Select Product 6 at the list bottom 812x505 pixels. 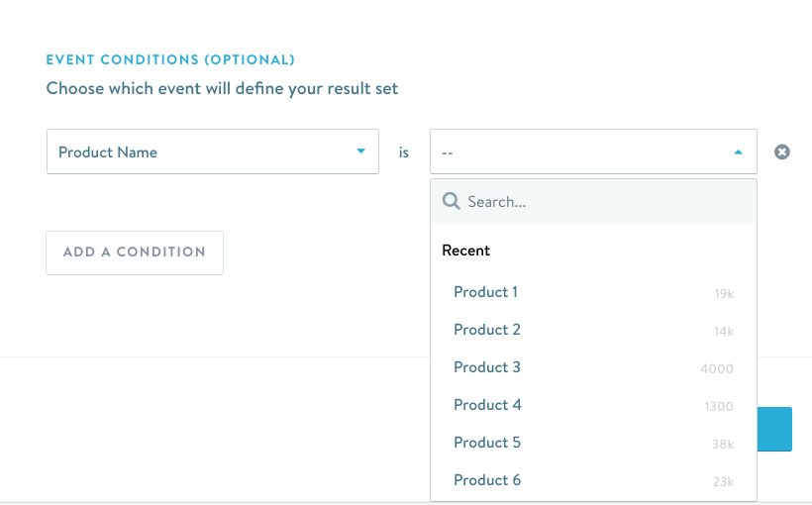[x=487, y=480]
